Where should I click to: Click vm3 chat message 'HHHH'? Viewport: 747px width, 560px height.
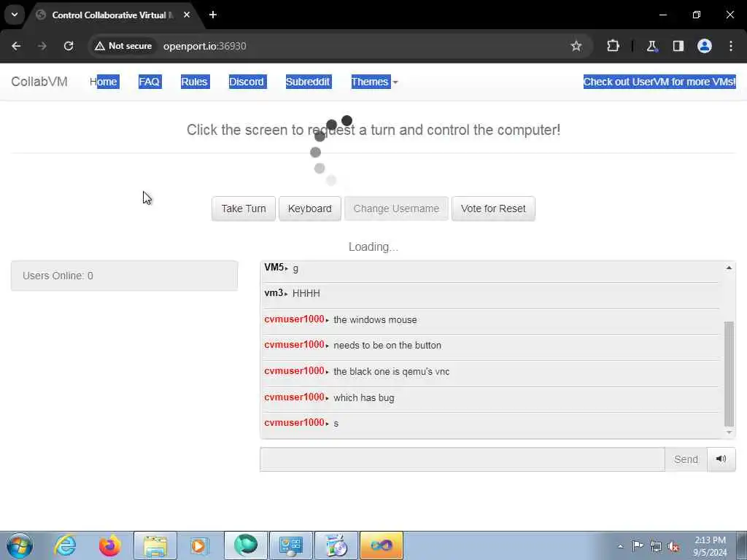point(306,293)
